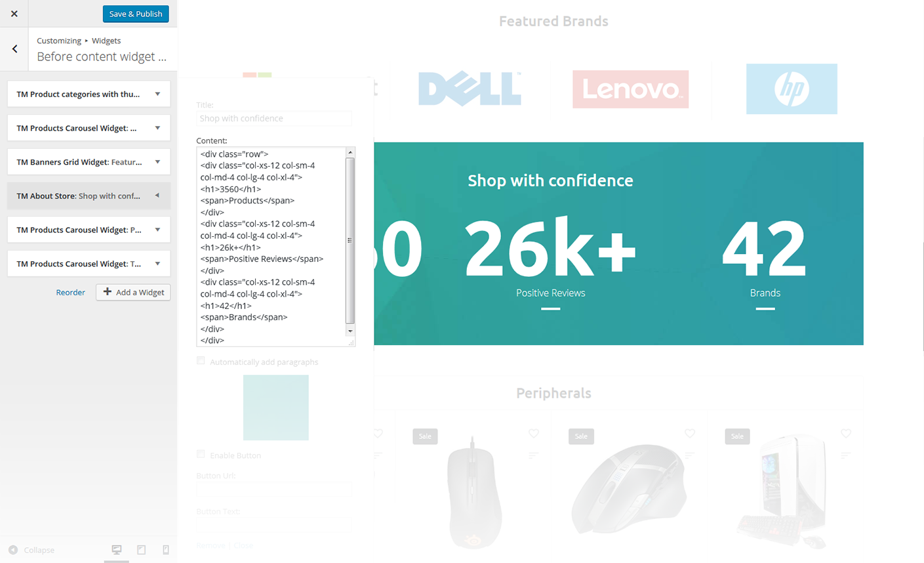Collapse the TM About Store widget
Screen dimensions: 924x563
[157, 196]
